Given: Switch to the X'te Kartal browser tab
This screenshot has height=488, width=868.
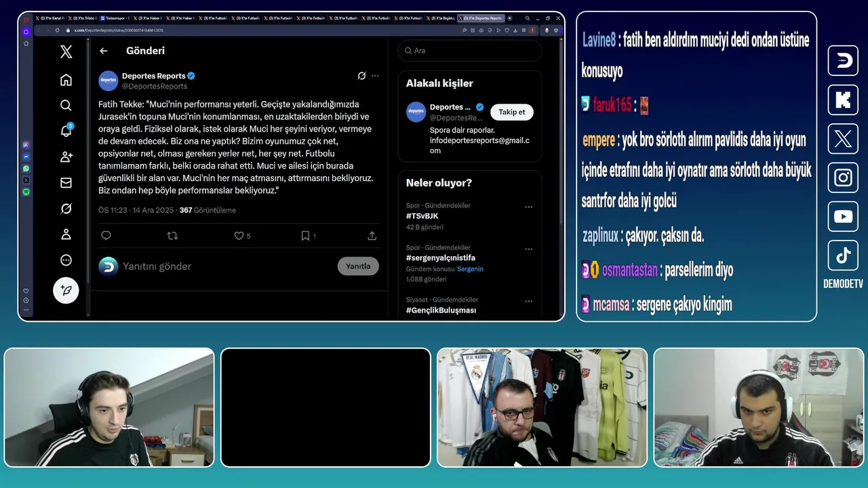Looking at the screenshot, I should (50, 18).
